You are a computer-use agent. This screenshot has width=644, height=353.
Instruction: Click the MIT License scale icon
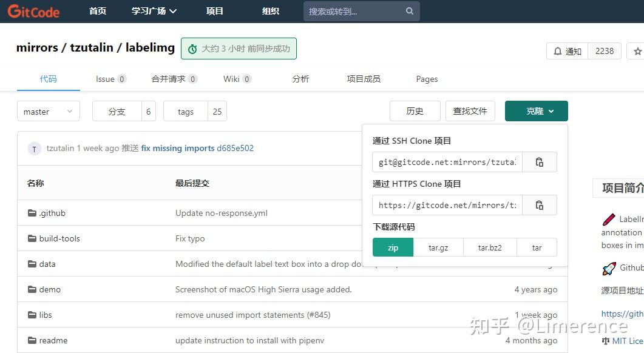click(x=605, y=341)
